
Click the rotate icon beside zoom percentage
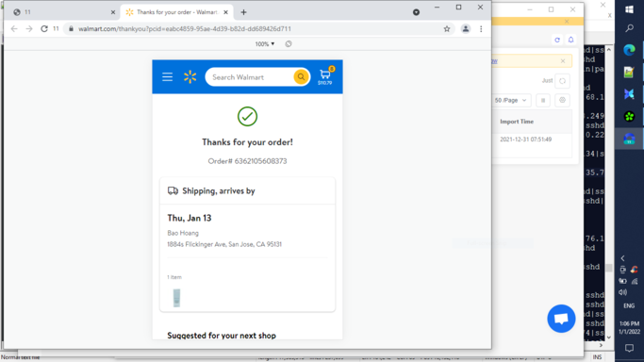289,44
